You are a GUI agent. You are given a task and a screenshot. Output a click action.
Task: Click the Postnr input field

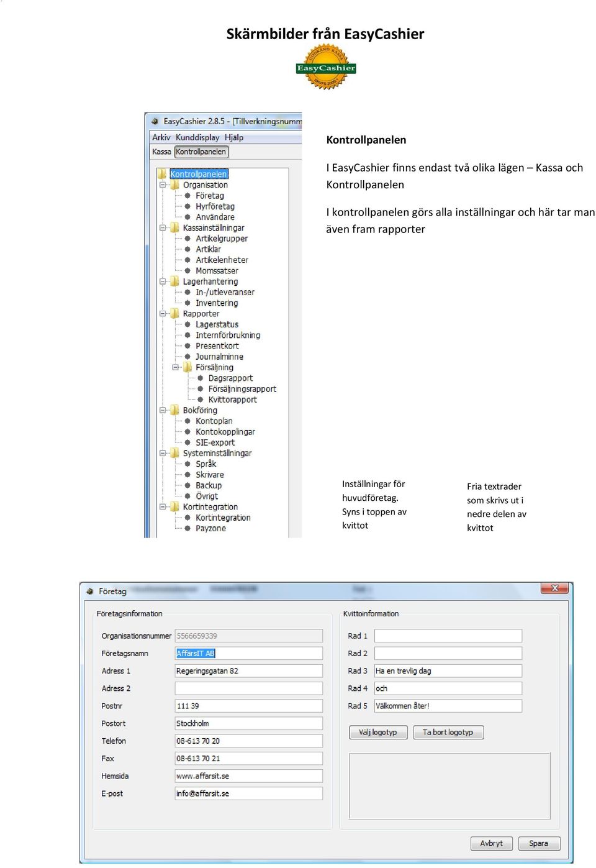coord(249,706)
